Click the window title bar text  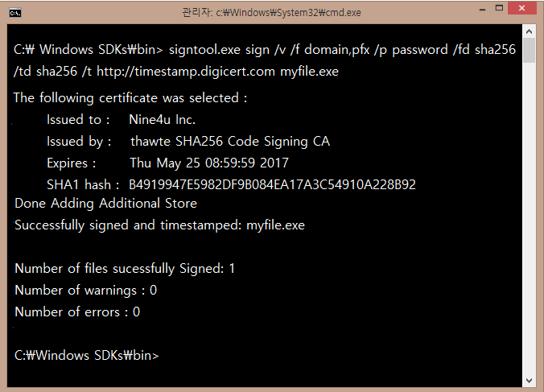point(272,13)
